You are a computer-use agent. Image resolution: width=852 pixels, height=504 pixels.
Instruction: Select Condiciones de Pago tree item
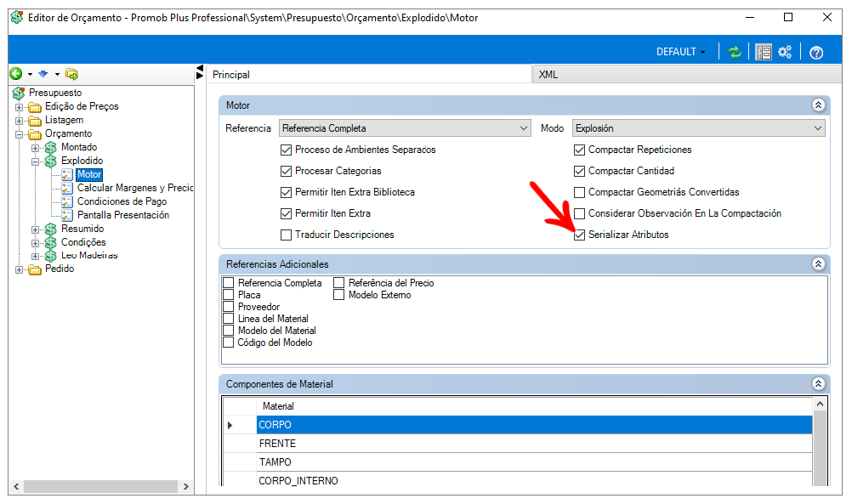coord(122,201)
